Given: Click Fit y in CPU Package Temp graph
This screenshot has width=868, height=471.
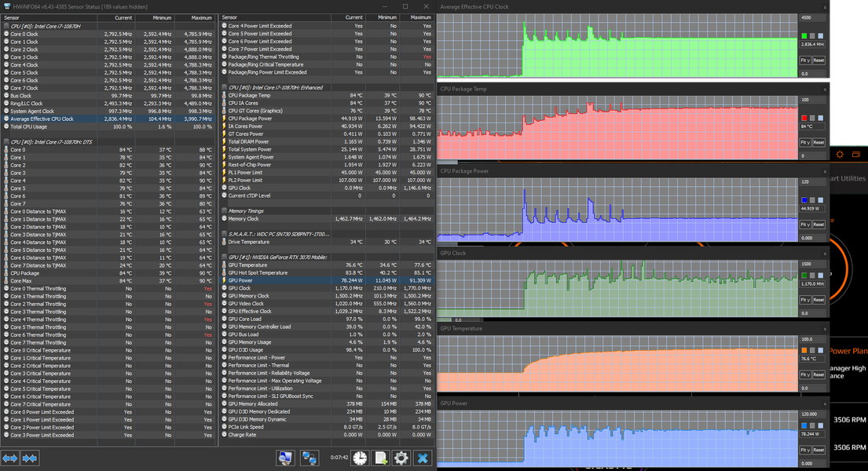Looking at the screenshot, I should click(x=805, y=142).
